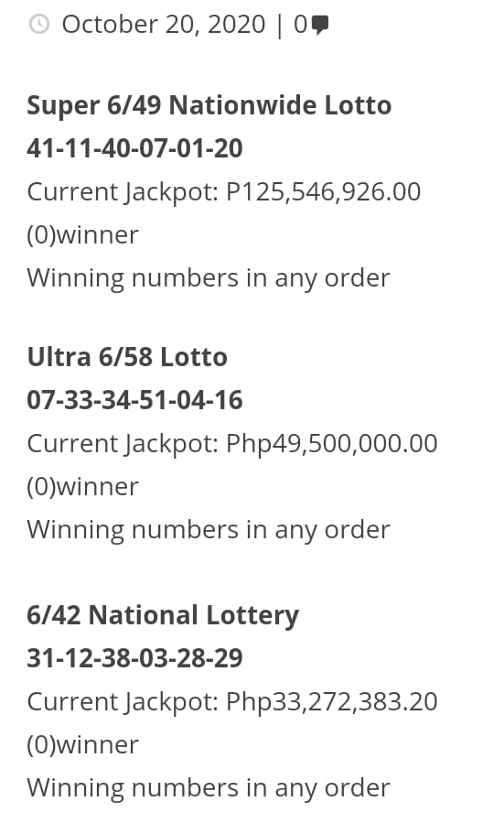Screen dimensions: 504x834
Task: Click the numbers 31-12-38-03-28-29
Action: [x=134, y=658]
